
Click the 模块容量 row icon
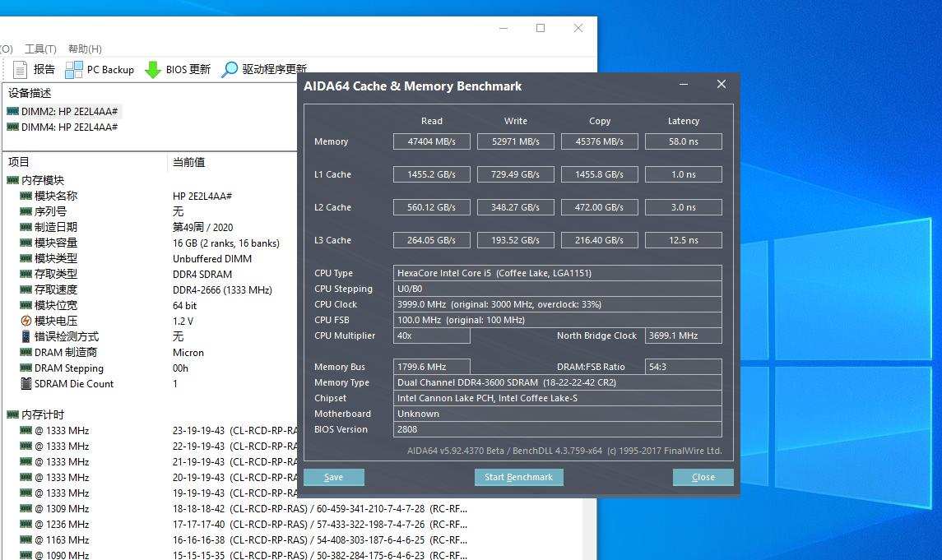click(x=26, y=243)
